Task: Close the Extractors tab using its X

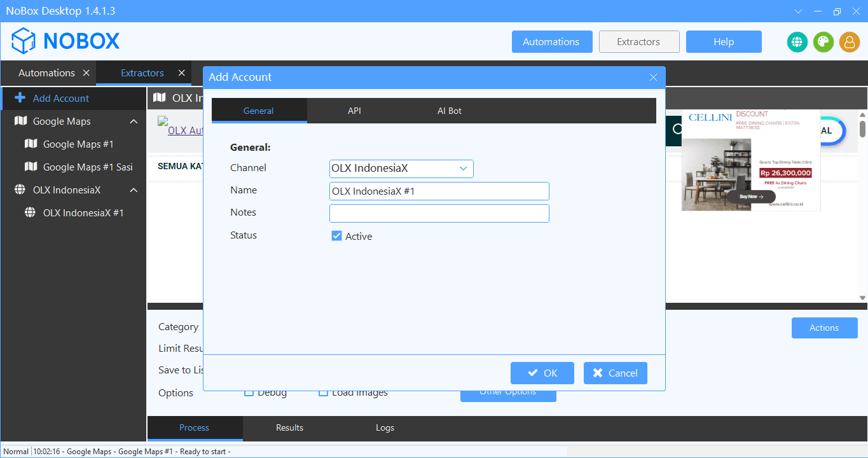Action: [182, 73]
